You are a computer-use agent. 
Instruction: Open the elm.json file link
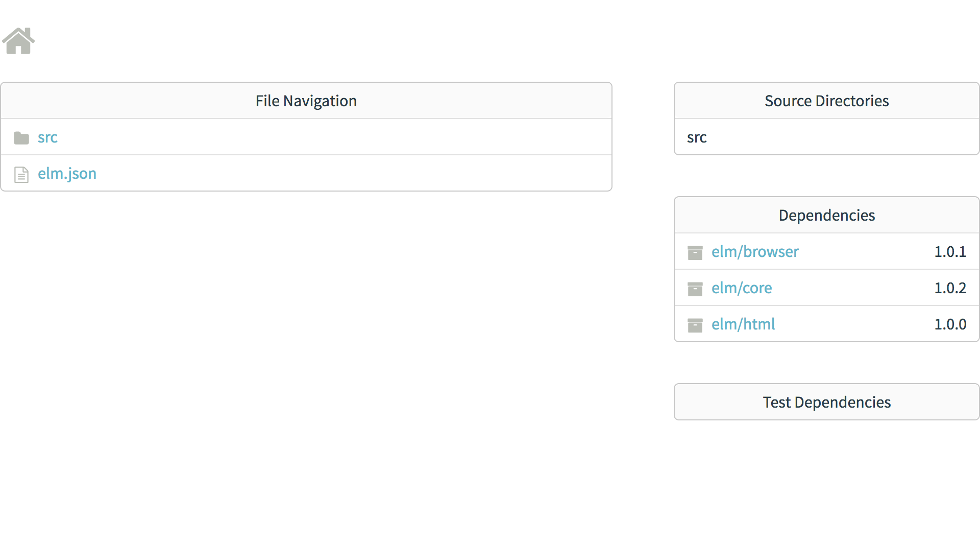[67, 174]
